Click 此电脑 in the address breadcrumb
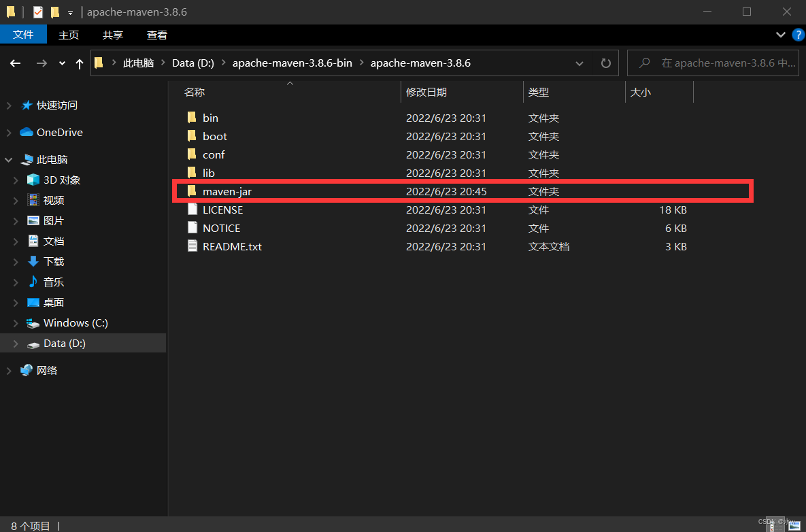The width and height of the screenshot is (806, 532). point(138,63)
